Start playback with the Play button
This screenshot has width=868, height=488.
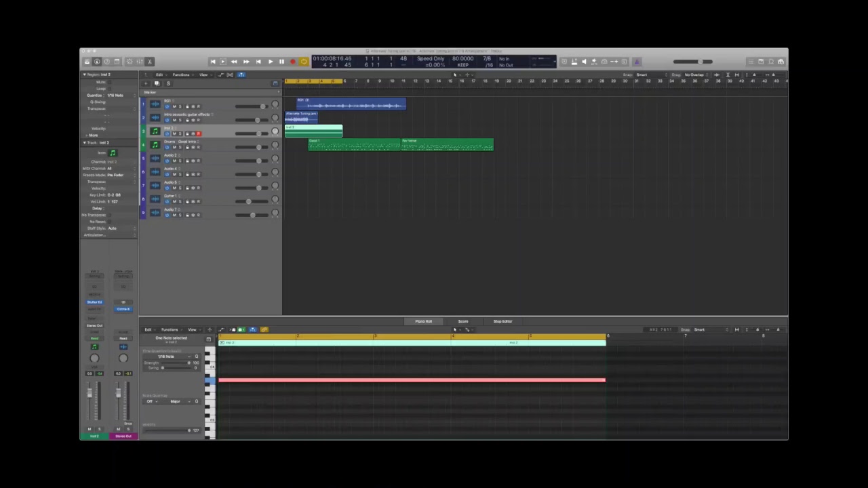[x=270, y=62]
